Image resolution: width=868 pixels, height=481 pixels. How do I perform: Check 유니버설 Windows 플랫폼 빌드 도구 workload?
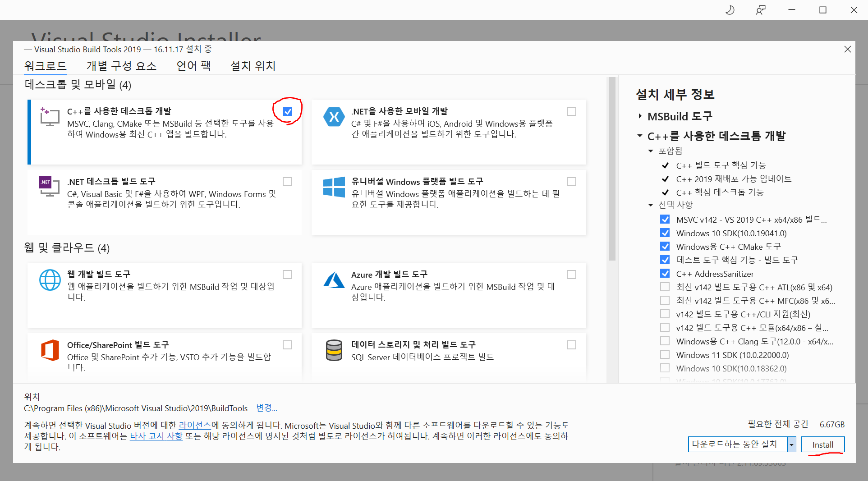(571, 182)
